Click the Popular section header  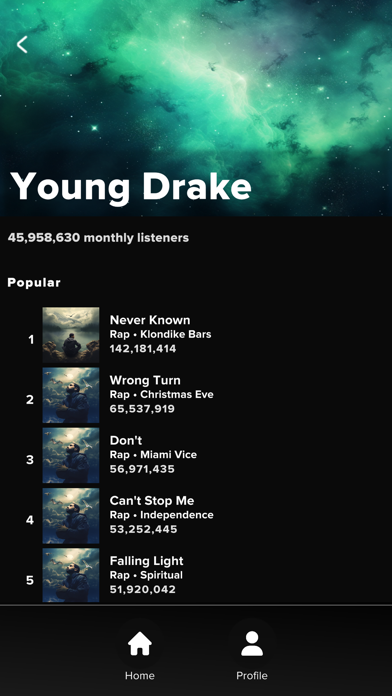[34, 283]
